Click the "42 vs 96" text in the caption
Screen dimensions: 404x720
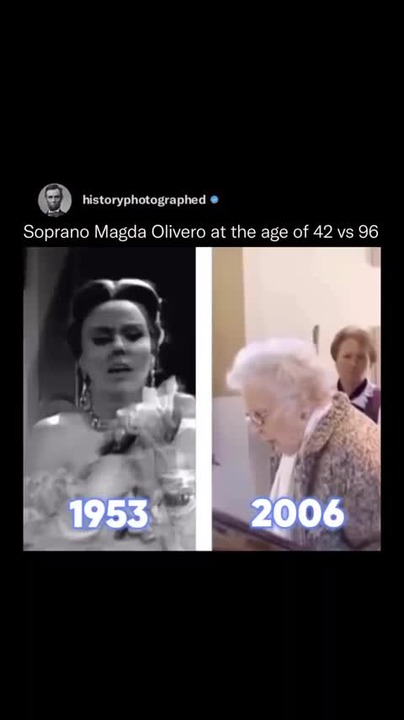346,232
